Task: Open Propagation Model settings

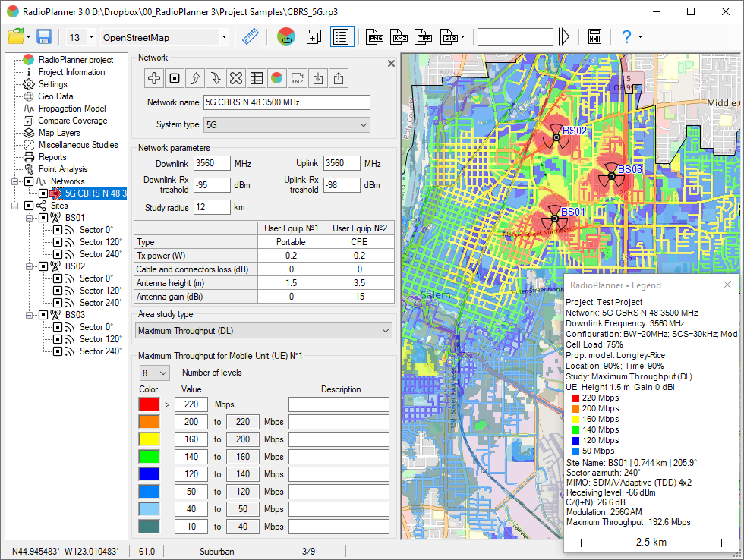Action: pyautogui.click(x=74, y=109)
